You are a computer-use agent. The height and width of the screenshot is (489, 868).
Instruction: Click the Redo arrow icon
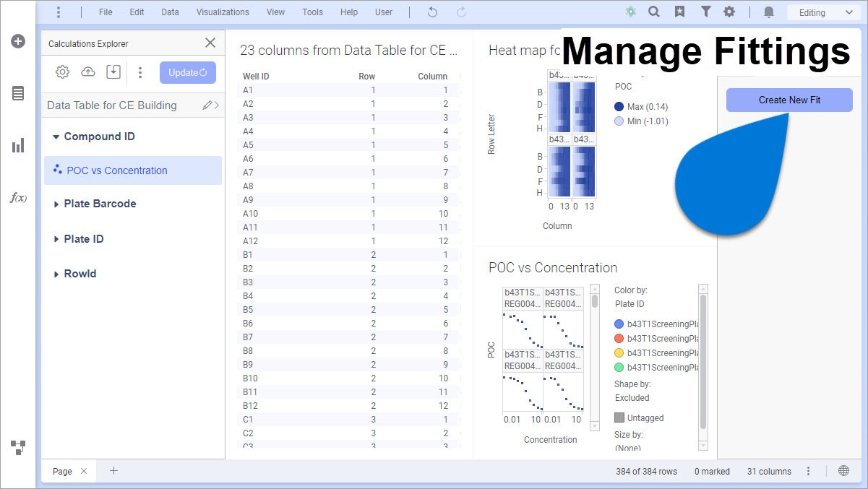[461, 12]
